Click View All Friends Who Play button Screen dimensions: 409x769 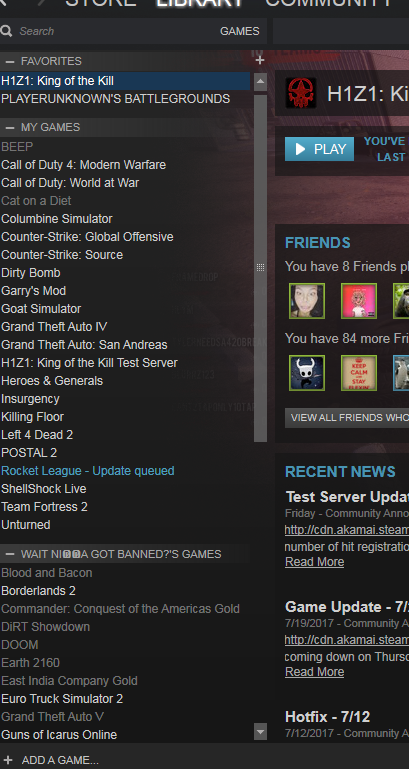(x=347, y=418)
